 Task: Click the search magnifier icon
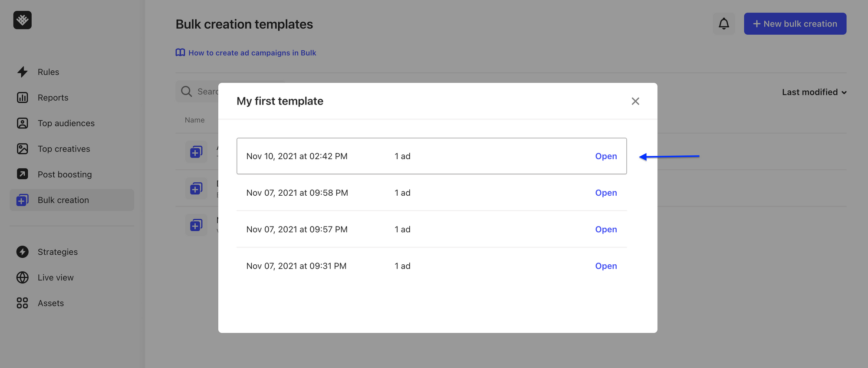click(187, 92)
